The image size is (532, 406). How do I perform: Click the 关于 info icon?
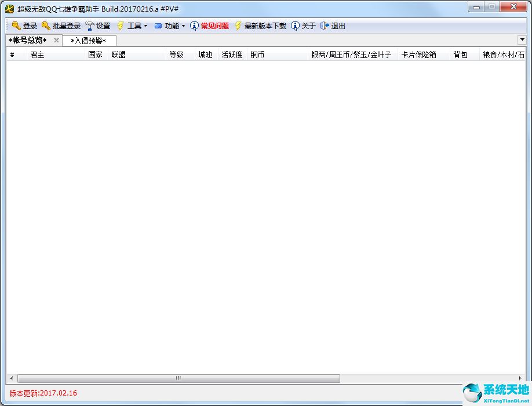coord(295,26)
